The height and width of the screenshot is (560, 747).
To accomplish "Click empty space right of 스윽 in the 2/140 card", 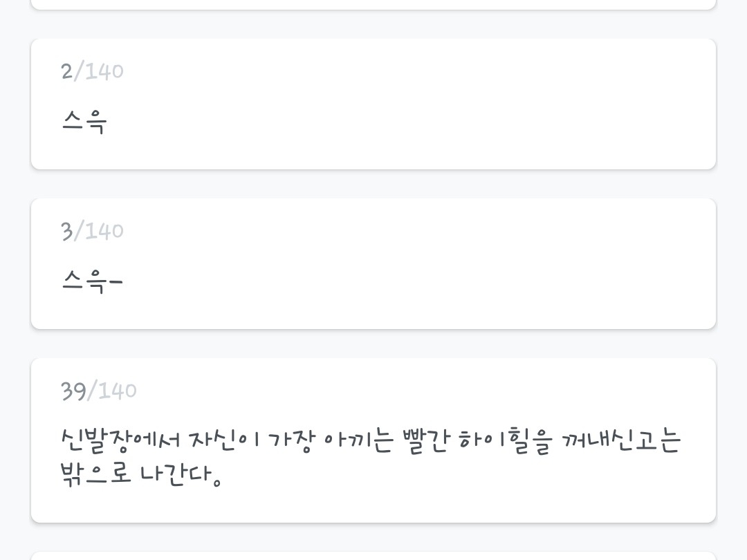I will pyautogui.click(x=415, y=122).
